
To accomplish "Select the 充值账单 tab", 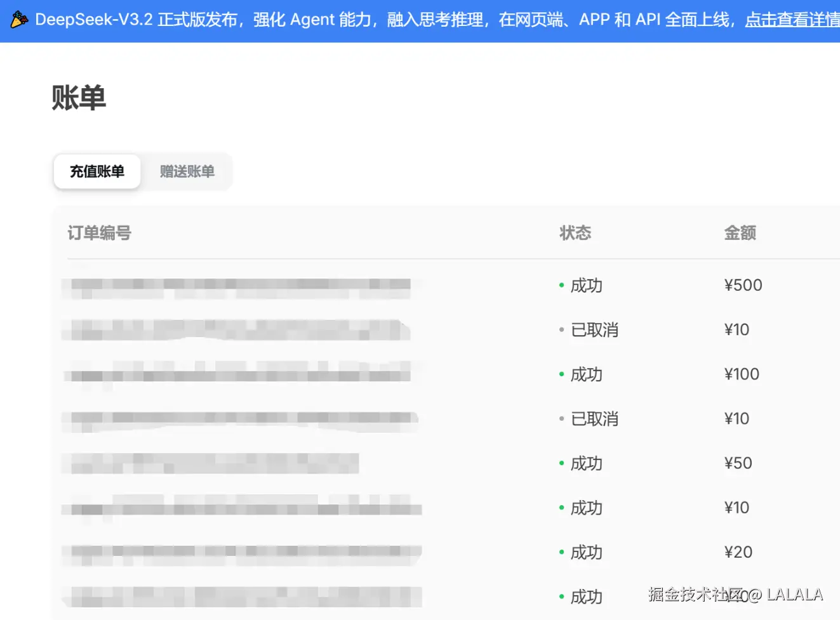I will click(97, 171).
